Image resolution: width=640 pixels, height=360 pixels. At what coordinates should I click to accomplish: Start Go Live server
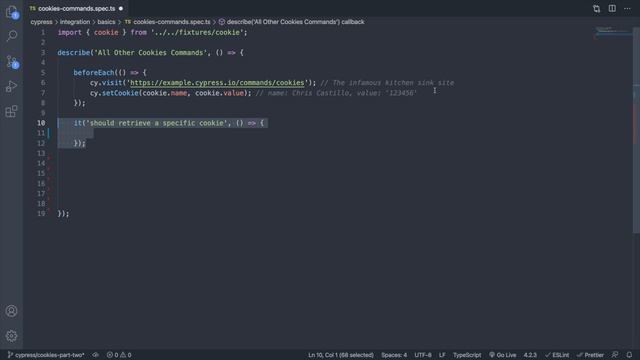pos(502,355)
